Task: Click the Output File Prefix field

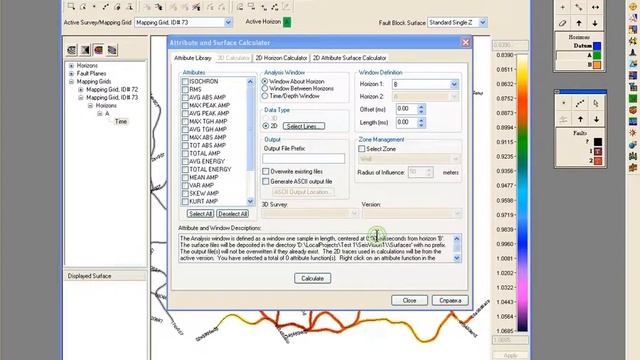Action: [x=303, y=158]
